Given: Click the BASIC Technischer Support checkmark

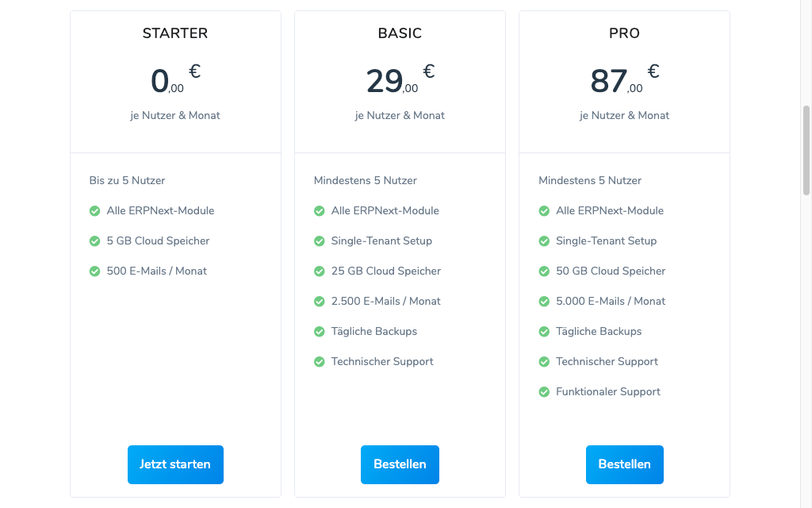Looking at the screenshot, I should click(320, 362).
